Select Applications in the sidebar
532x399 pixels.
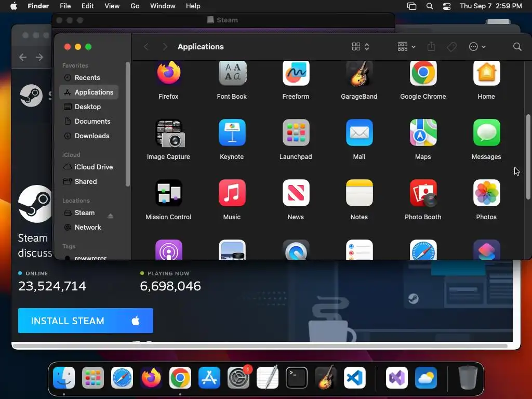pyautogui.click(x=89, y=92)
